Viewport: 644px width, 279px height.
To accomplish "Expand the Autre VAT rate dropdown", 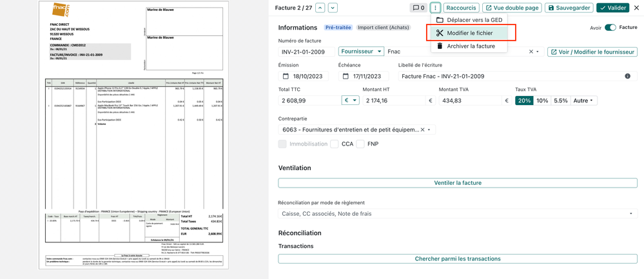I will (x=583, y=101).
